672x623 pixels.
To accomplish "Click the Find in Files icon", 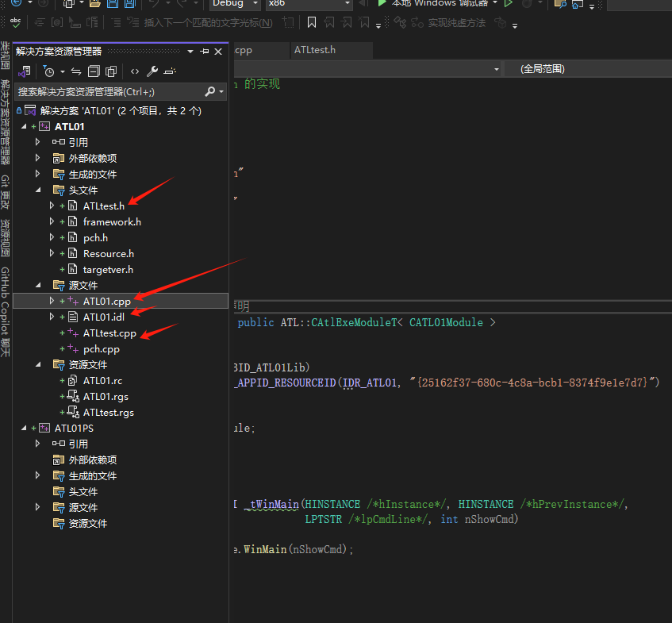I will click(x=559, y=4).
